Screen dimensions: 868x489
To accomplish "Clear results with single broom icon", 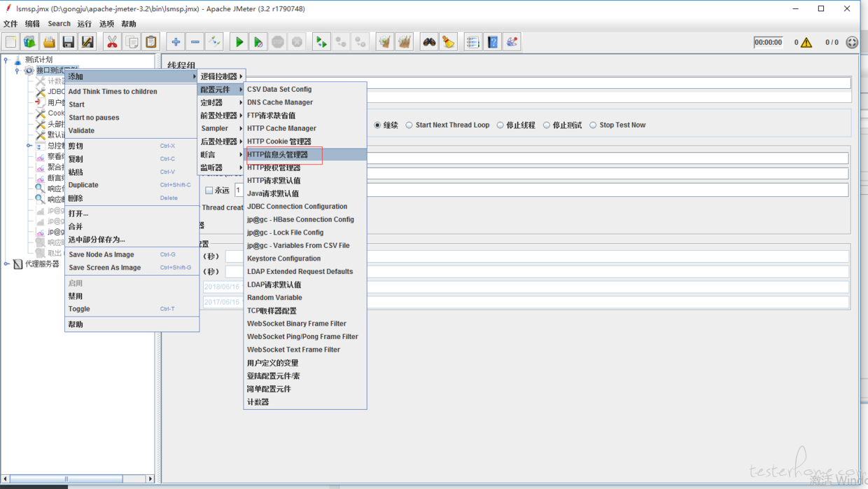I will (x=385, y=42).
